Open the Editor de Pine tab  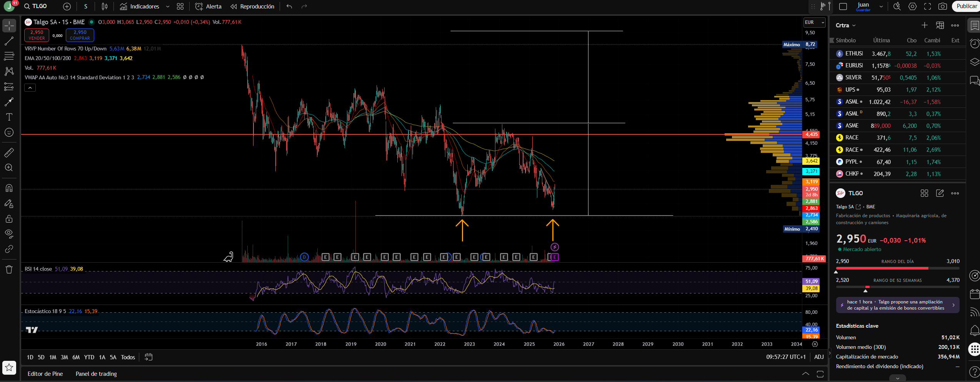pos(45,374)
